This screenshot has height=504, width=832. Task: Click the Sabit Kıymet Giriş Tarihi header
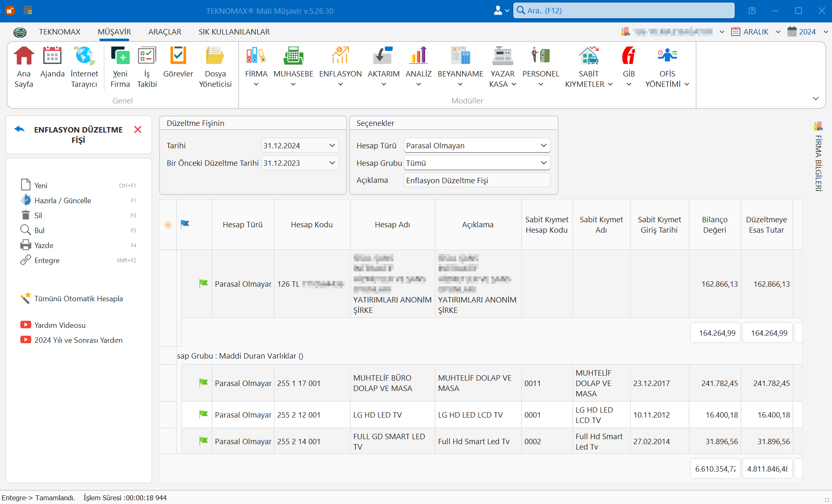[659, 224]
